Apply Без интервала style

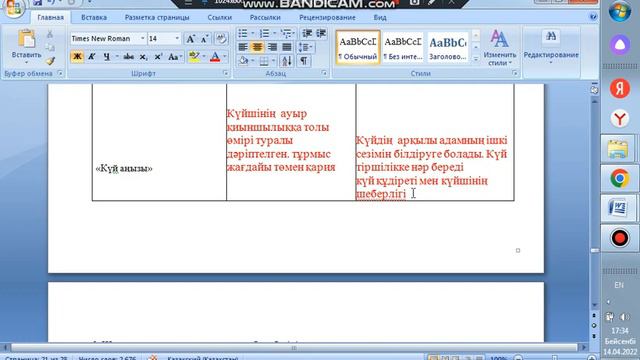402,47
